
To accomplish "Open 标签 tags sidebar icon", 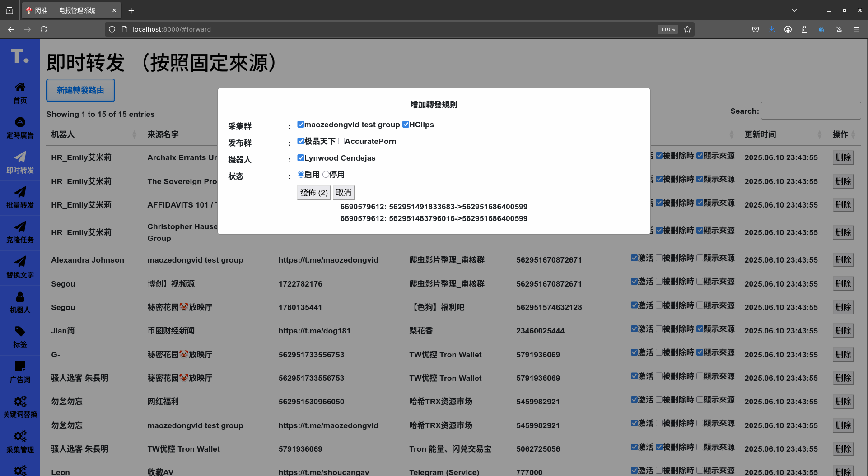I will [20, 337].
